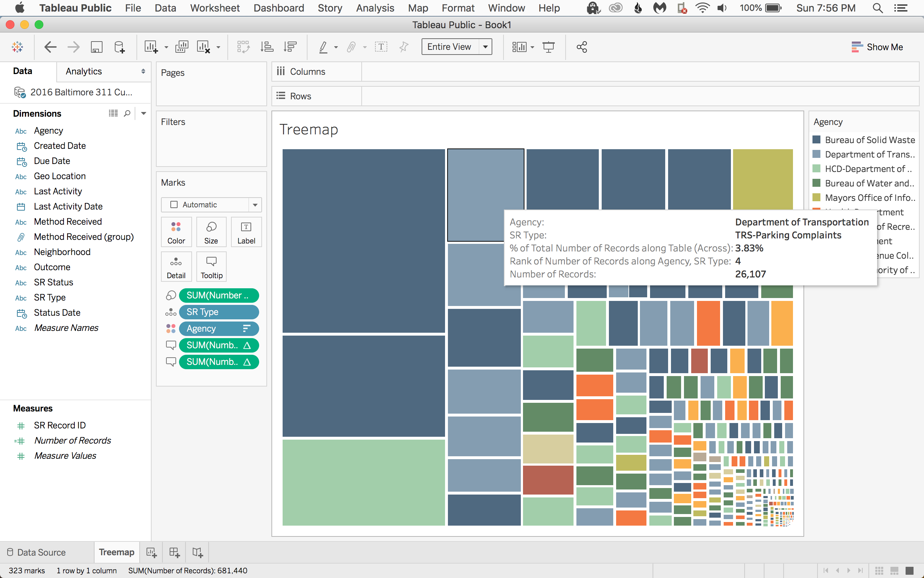Select the Agency color pill
The height and width of the screenshot is (578, 924).
[x=219, y=328]
